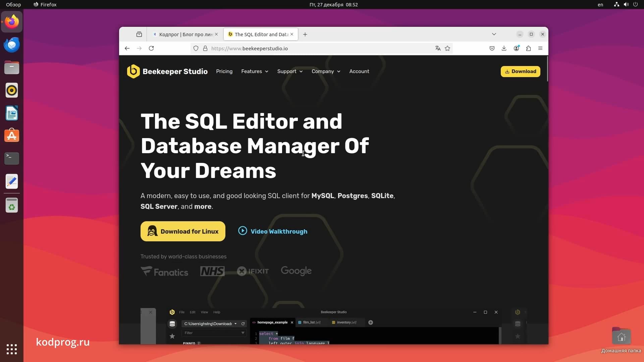
Task: Click File menu in app preview
Action: (x=182, y=312)
